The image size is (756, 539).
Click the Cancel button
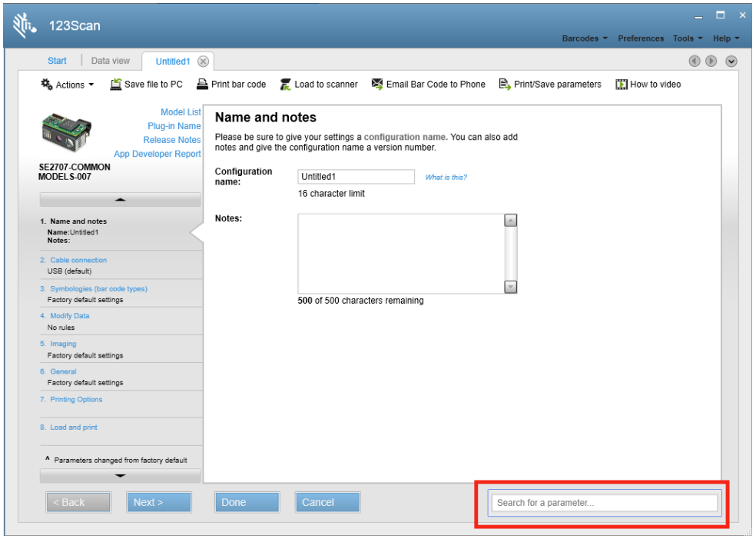pos(328,502)
